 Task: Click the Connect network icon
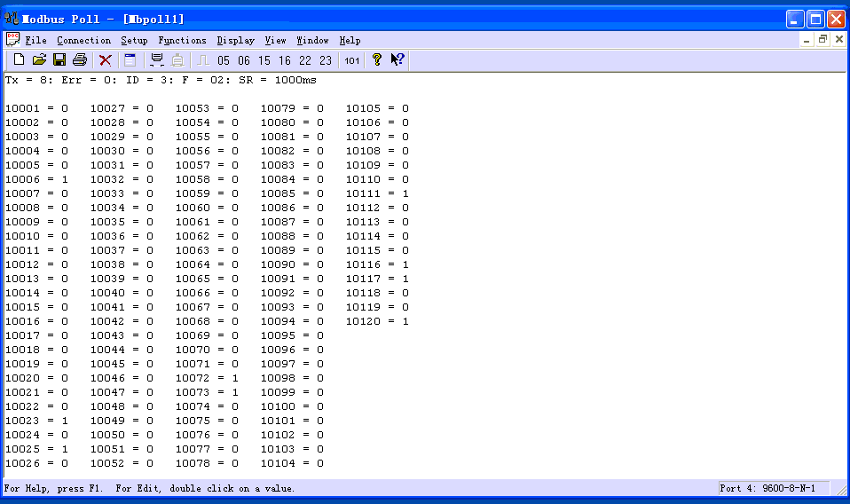(157, 60)
